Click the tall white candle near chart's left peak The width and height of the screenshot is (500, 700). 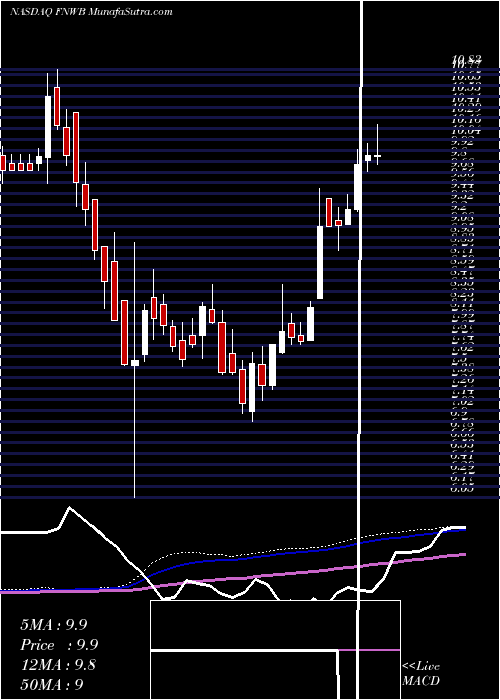pyautogui.click(x=48, y=127)
